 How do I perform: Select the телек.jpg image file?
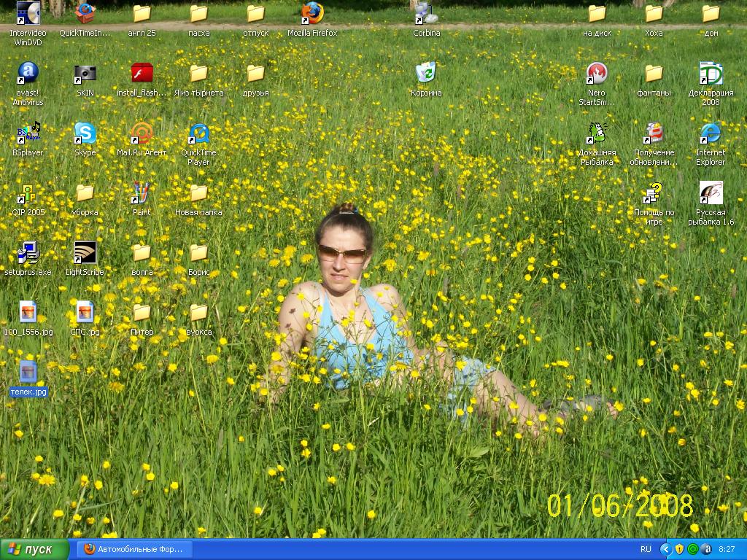pyautogui.click(x=28, y=373)
